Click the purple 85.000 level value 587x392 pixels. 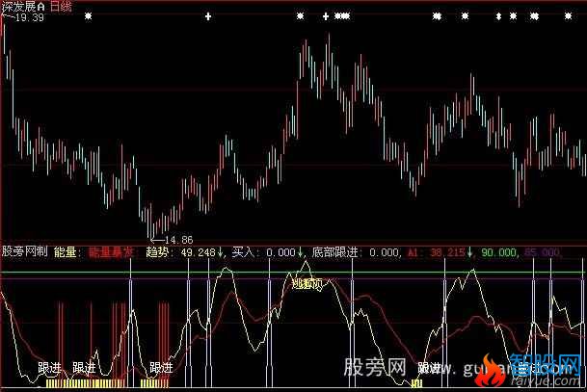542,252
